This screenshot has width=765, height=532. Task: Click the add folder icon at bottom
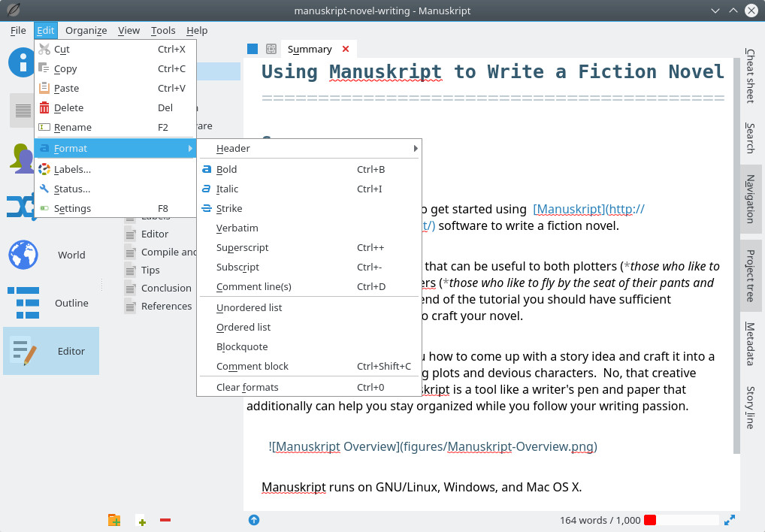[114, 520]
